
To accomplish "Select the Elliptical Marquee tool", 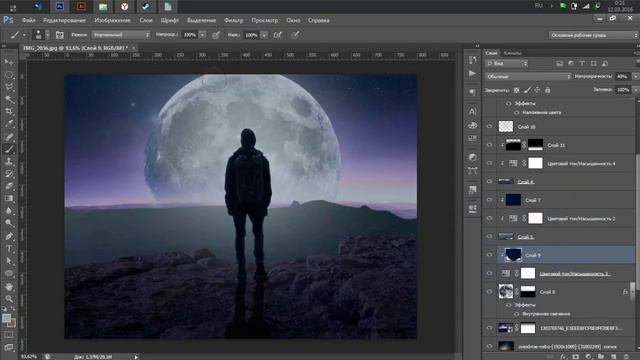I will [x=9, y=75].
